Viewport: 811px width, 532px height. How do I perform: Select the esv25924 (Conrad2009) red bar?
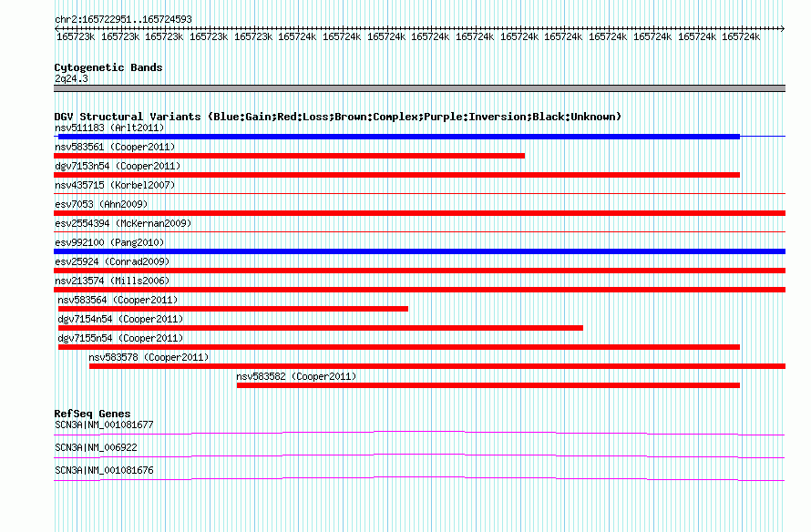419,271
